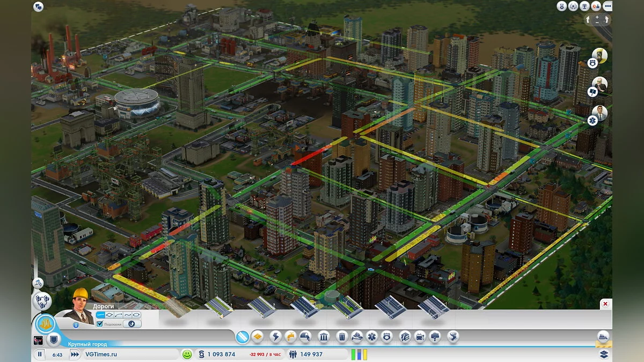Click the green residential demand bar
Screen dimensions: 644x362
tap(354, 354)
